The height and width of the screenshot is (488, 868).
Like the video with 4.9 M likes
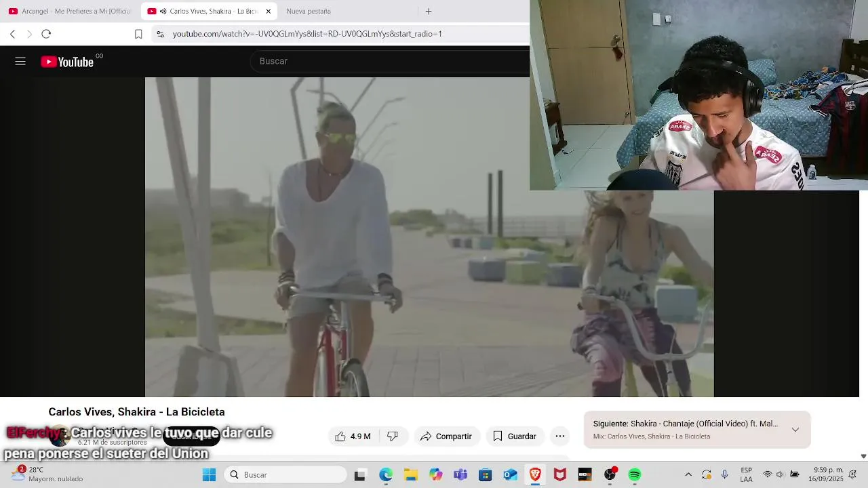click(353, 436)
